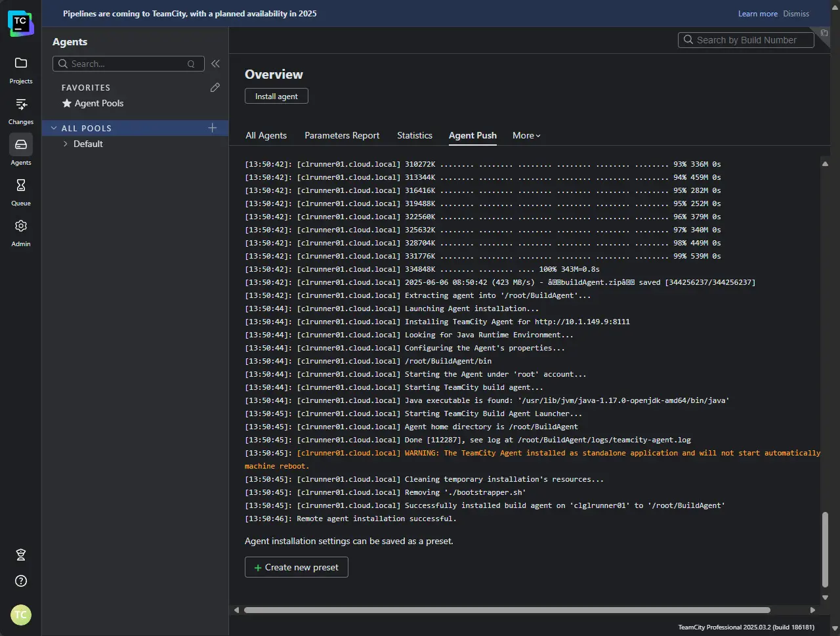The image size is (840, 636).
Task: Click the help question mark icon
Action: coord(21,581)
